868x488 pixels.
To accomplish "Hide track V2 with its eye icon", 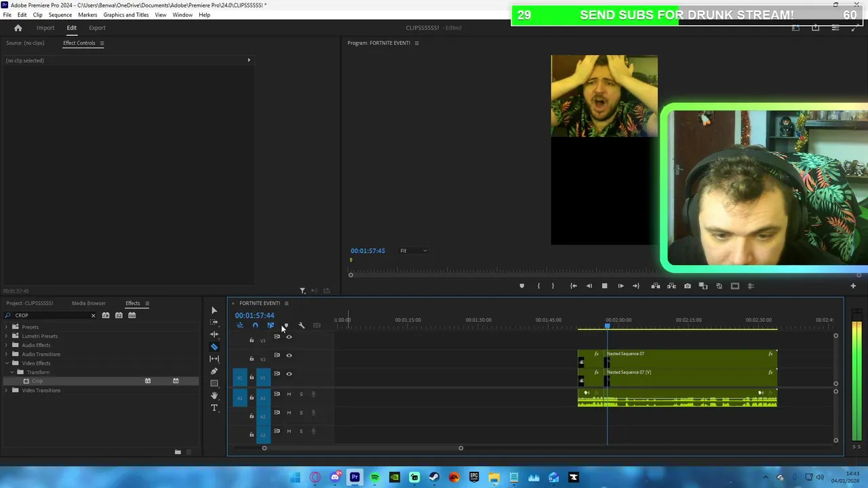I will point(289,355).
